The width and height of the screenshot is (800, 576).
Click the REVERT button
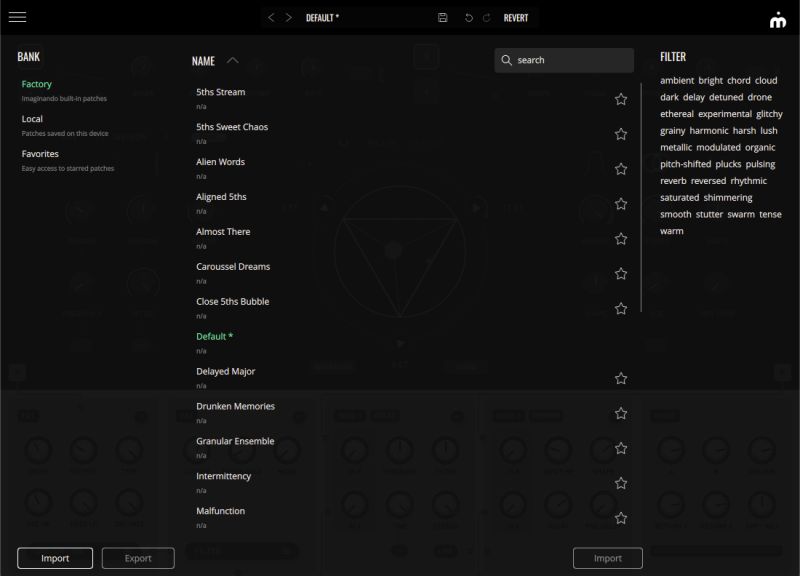point(519,17)
